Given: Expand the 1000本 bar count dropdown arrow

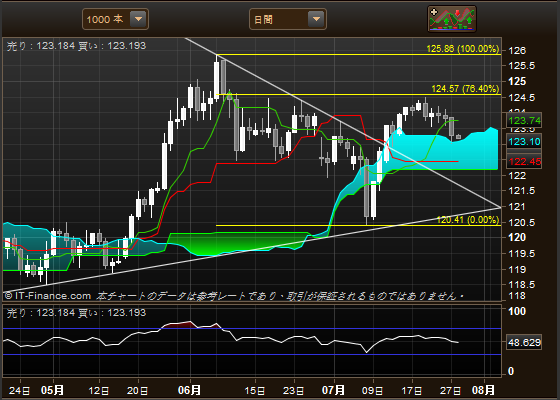Looking at the screenshot, I should 138,19.
